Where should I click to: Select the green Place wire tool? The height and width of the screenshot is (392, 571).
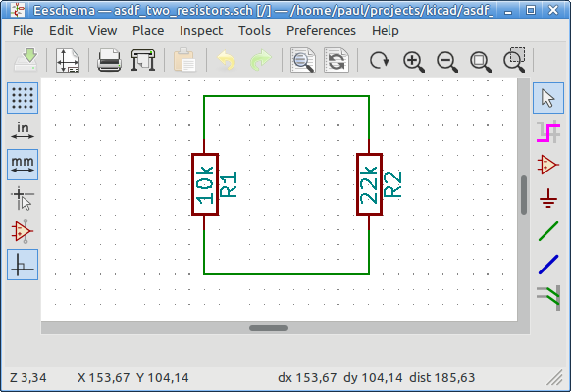(x=548, y=231)
